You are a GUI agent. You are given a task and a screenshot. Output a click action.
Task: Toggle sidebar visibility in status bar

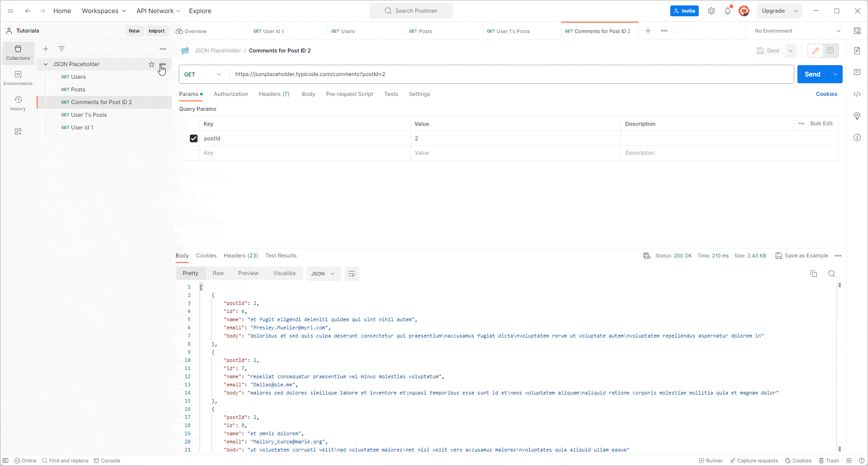(x=5, y=461)
